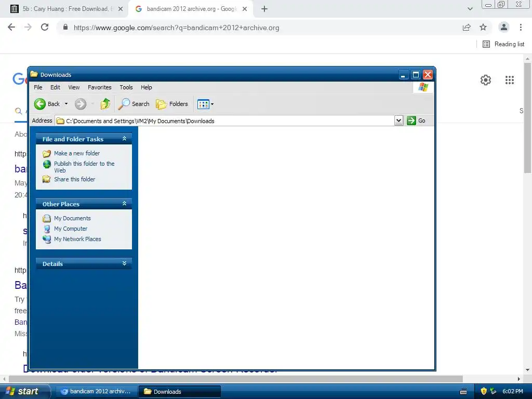Open My Network Places link
Screen dimensions: 532x399
pos(77,239)
